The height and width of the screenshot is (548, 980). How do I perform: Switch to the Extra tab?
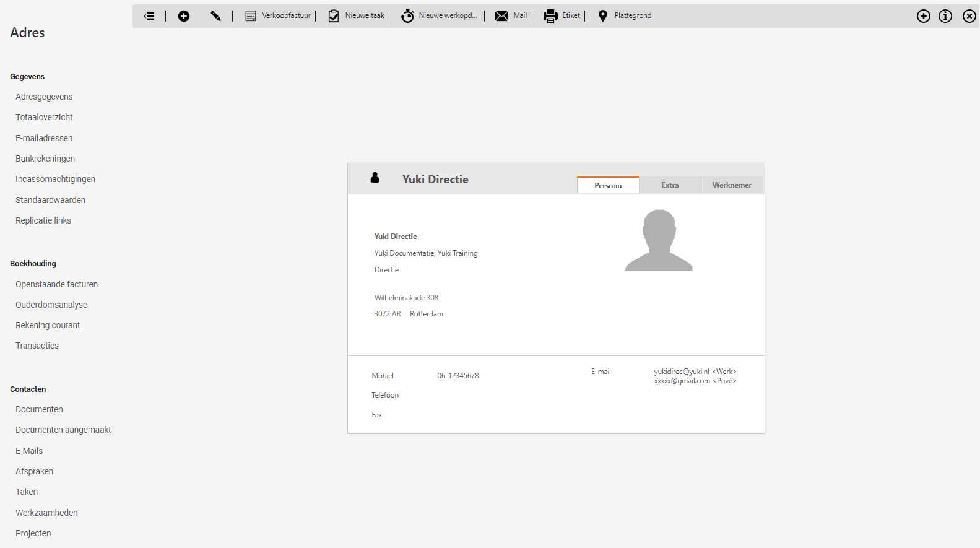click(x=670, y=185)
